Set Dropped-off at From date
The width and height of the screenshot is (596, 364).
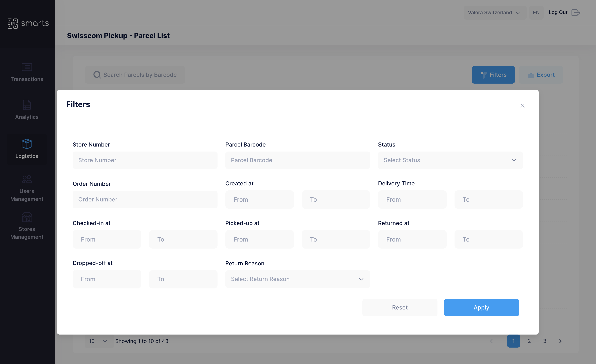click(107, 279)
